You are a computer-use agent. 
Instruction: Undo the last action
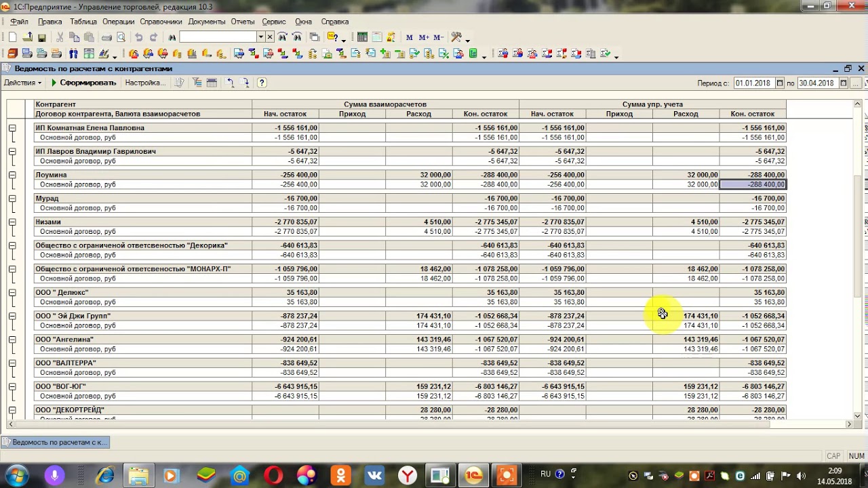pos(138,37)
